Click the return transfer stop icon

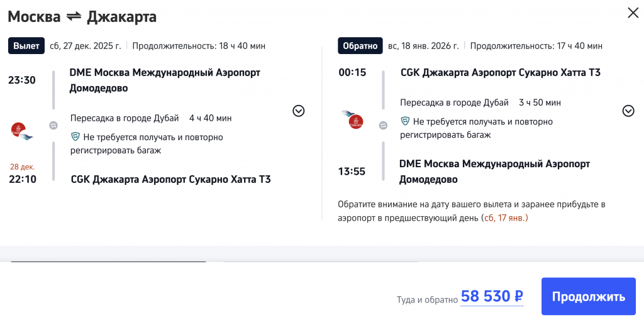click(x=383, y=125)
